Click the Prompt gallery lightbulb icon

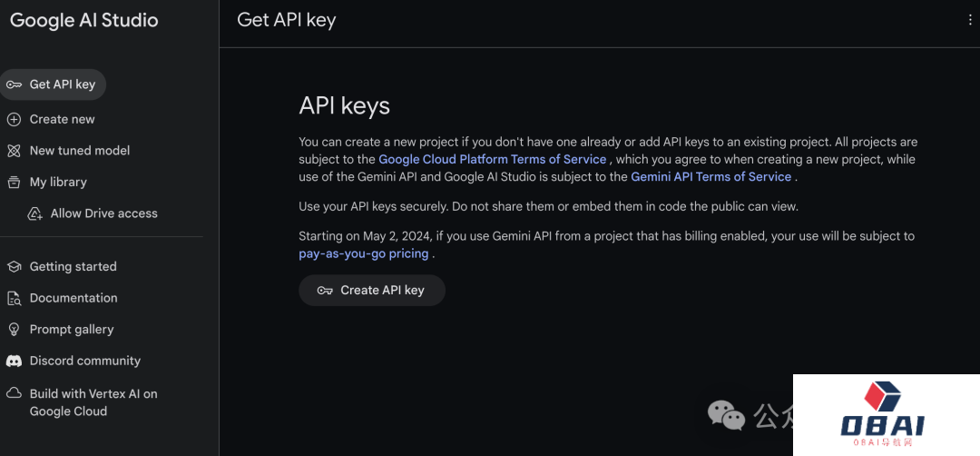coord(14,330)
